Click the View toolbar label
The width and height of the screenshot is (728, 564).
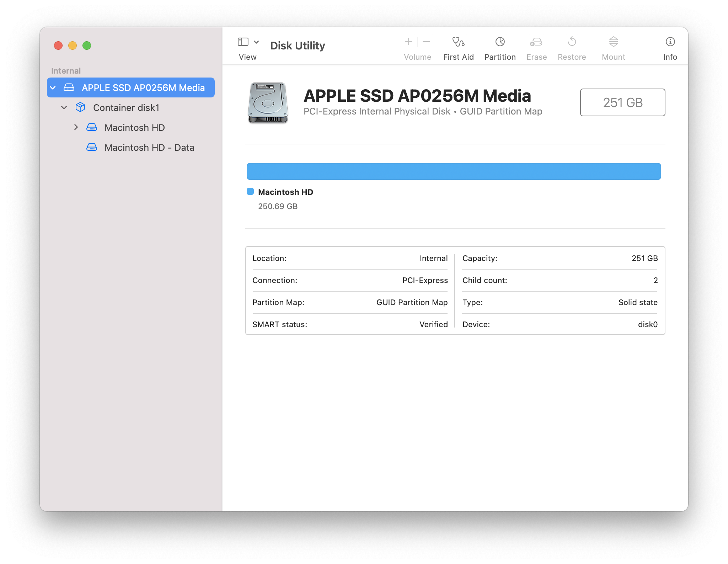(247, 57)
